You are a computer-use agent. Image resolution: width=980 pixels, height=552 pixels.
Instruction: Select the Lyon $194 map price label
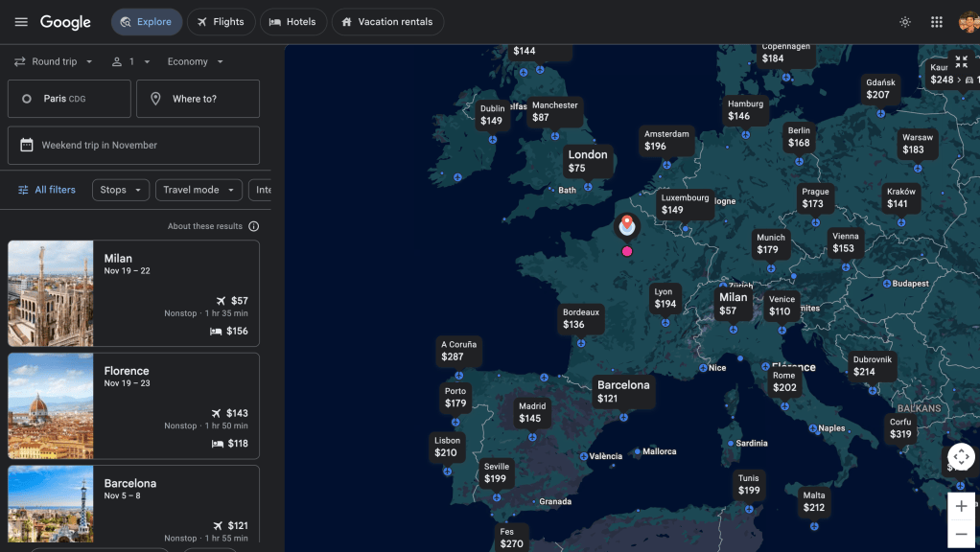[x=665, y=298]
